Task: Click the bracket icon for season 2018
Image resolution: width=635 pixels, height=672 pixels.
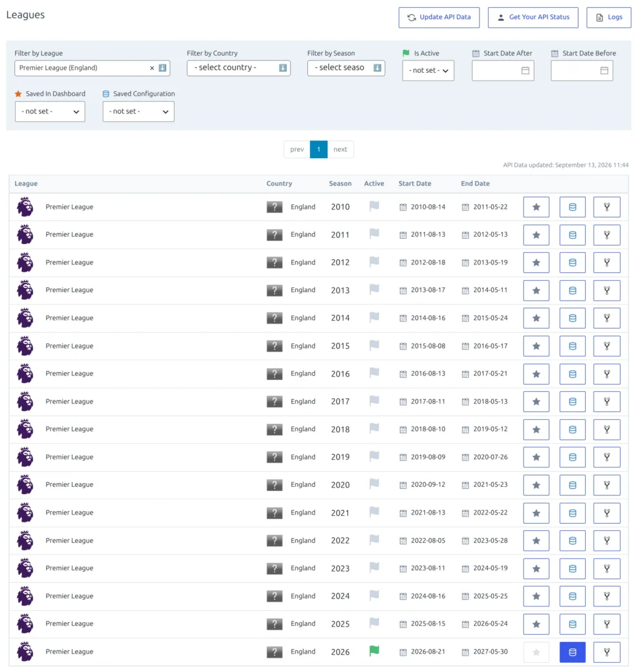Action: pos(607,429)
